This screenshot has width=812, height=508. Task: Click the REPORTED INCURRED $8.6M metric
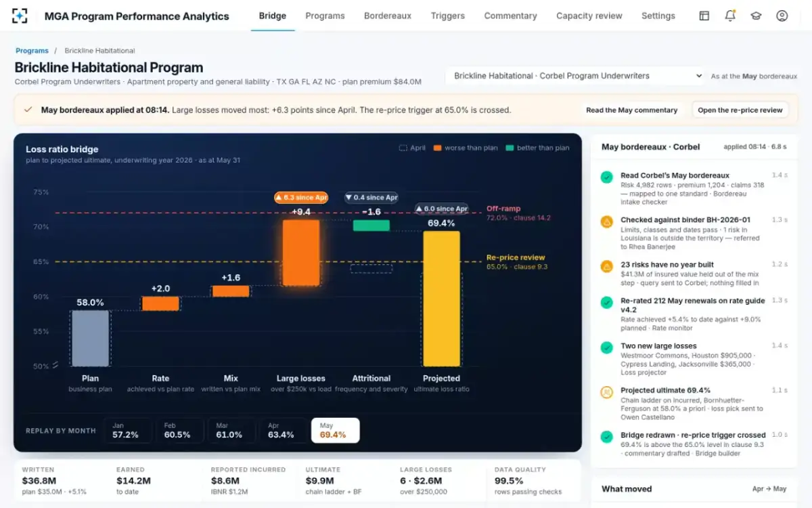(x=248, y=481)
